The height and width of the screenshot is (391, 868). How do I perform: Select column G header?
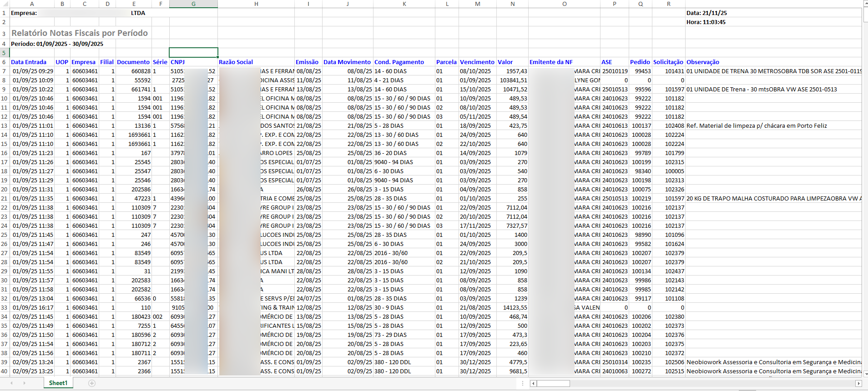click(x=193, y=4)
